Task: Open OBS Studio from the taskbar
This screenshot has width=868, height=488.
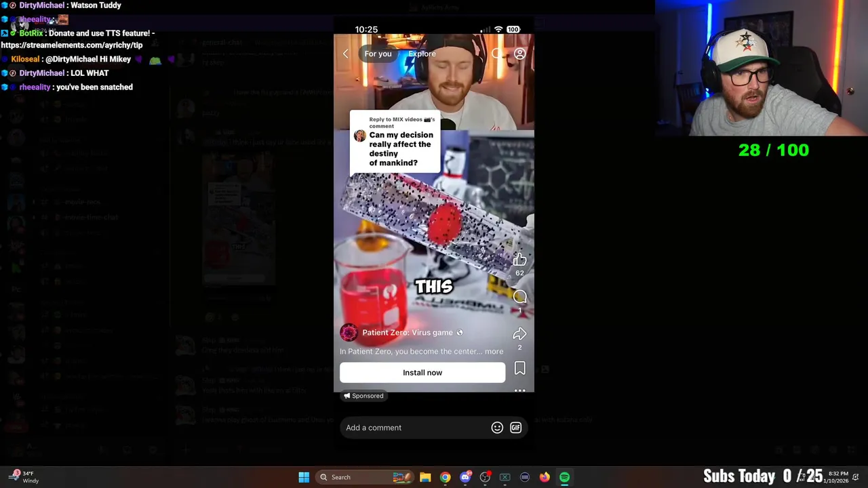Action: point(485,477)
